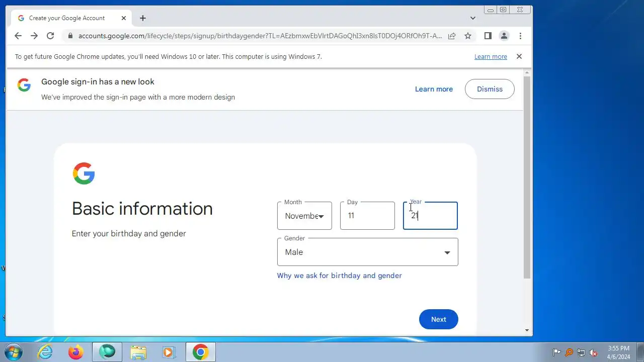
Task: Reload the current page
Action: click(50, 36)
